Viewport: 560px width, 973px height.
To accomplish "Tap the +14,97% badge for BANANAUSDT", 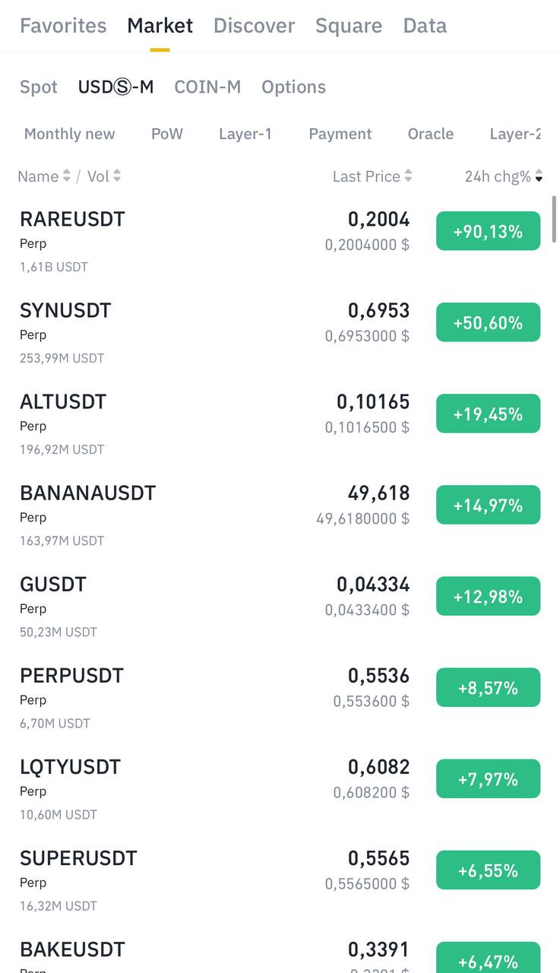I will pyautogui.click(x=488, y=506).
